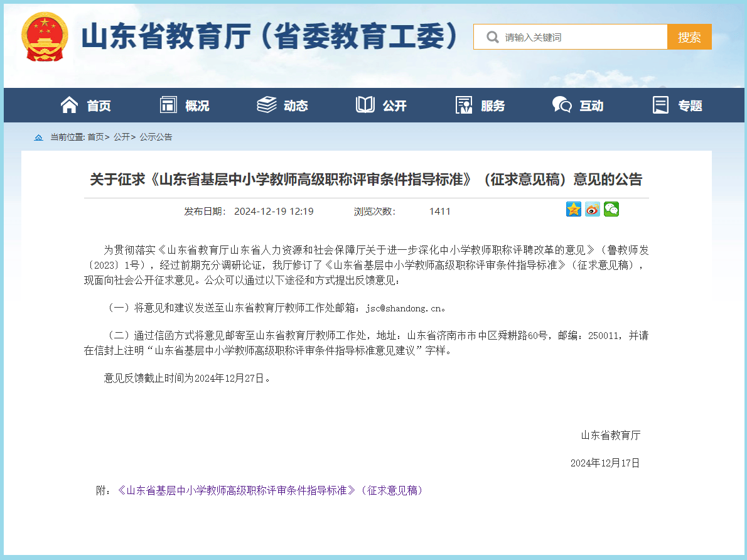This screenshot has width=747, height=560.
Task: Click the 专题 document icon
Action: coord(661,105)
